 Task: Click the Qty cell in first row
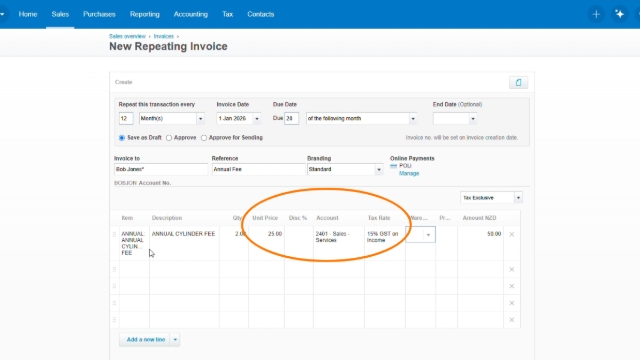234,243
